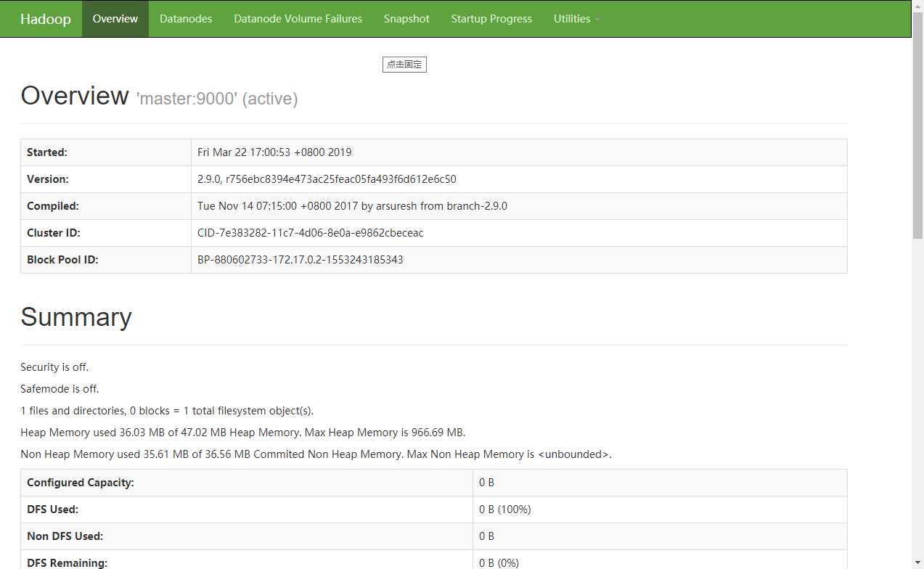924x569 pixels.
Task: Click the Non DFS Used value '0 B'
Action: click(x=486, y=536)
